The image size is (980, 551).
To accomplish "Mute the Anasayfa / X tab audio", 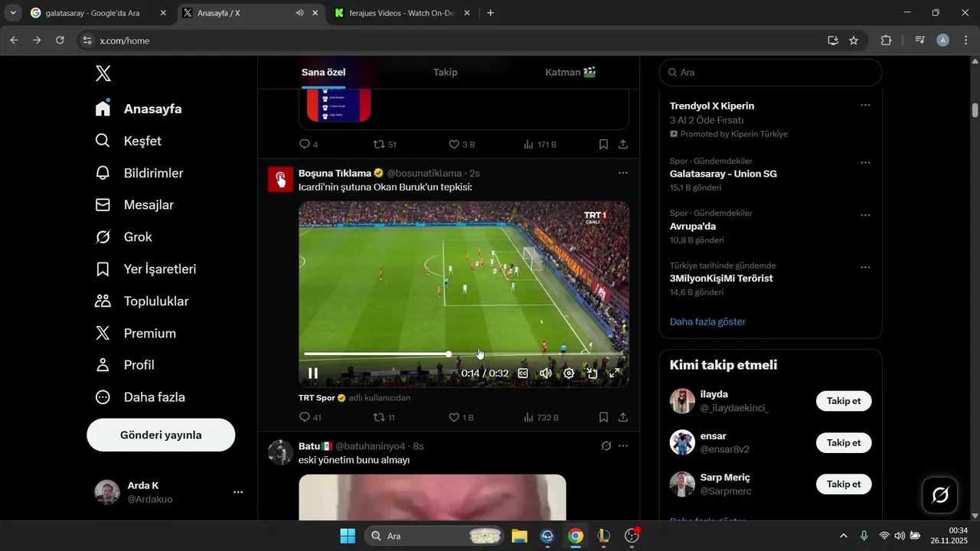I will 299,13.
